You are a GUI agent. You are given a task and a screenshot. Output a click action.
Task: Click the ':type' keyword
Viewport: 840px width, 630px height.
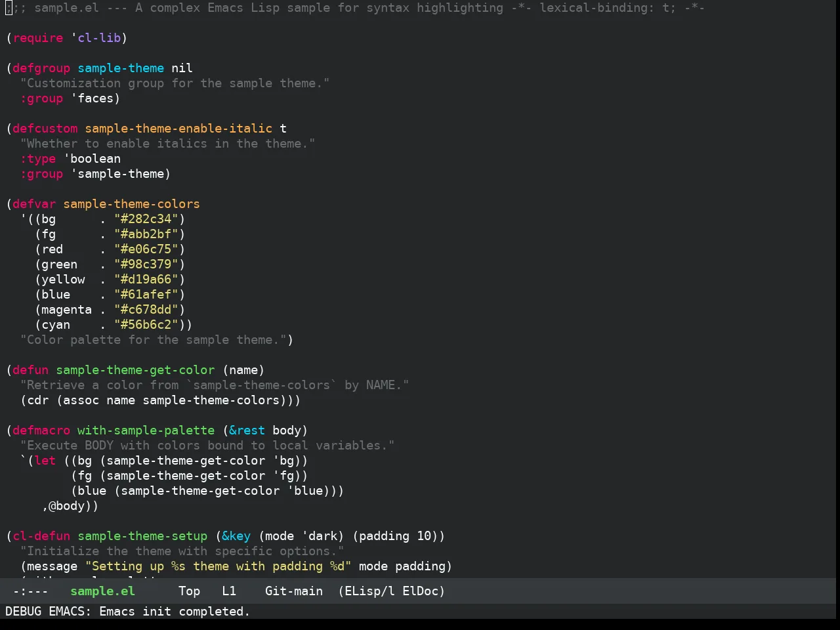(38, 159)
